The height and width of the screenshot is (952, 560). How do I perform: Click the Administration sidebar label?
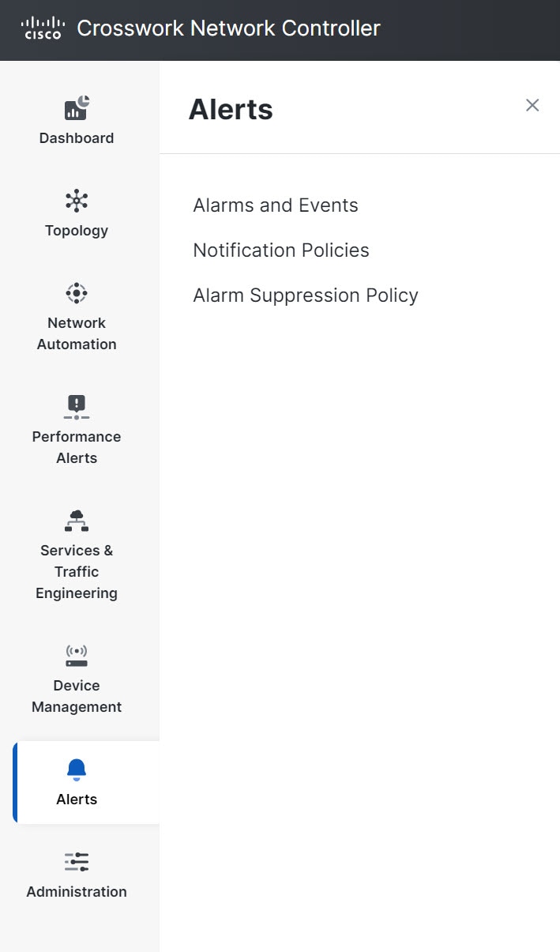tap(76, 891)
